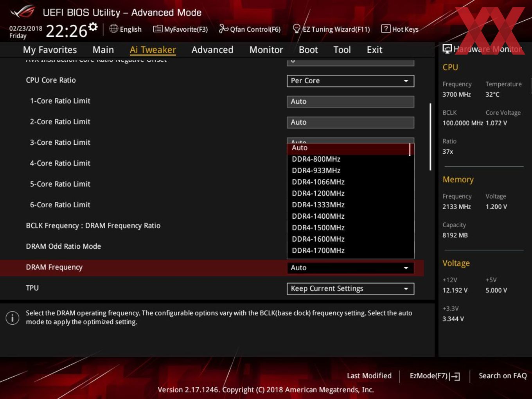Click the memory capacity 8192 MB value

click(x=455, y=235)
